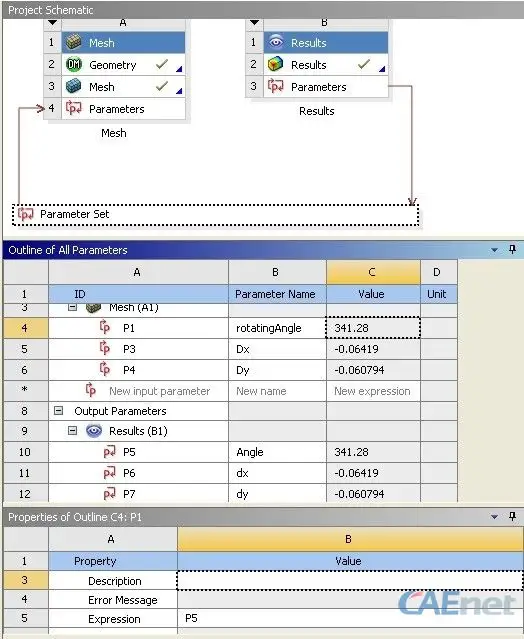This screenshot has height=639, width=524.
Task: Open Properties panel menu arrow
Action: point(494,517)
